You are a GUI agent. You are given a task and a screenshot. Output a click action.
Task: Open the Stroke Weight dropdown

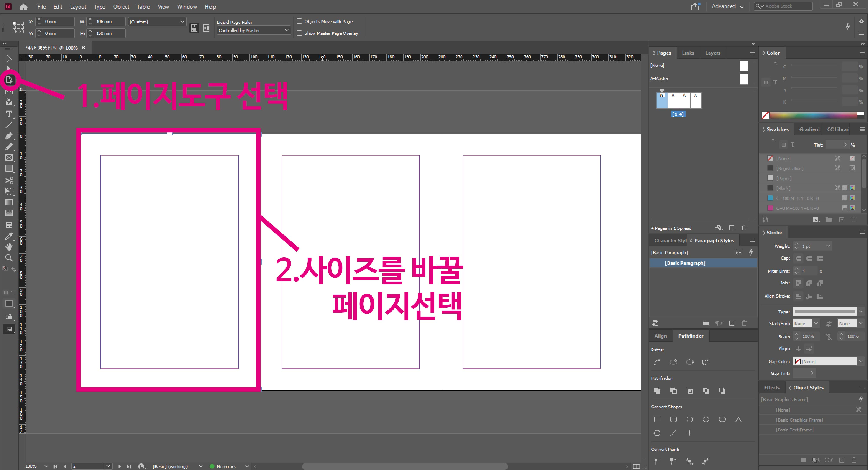[828, 246]
